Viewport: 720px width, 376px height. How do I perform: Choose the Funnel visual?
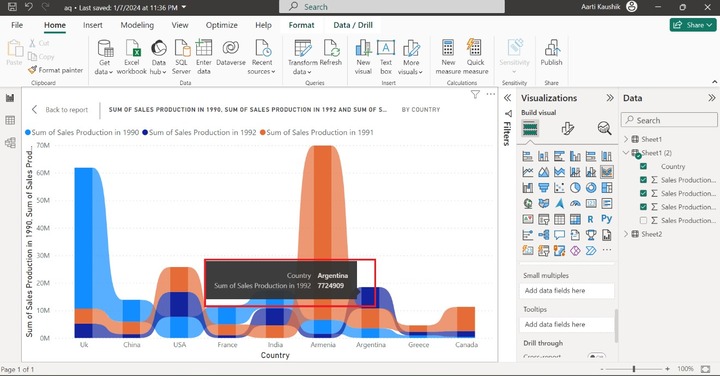pos(544,187)
